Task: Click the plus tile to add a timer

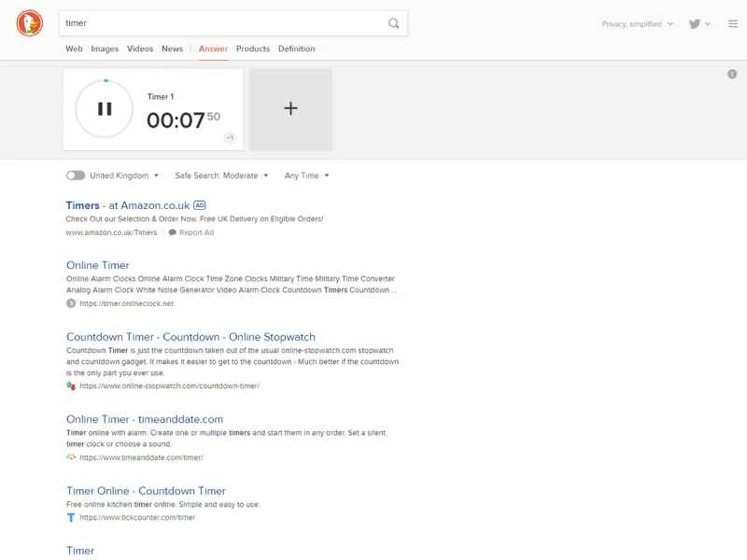Action: [x=289, y=108]
